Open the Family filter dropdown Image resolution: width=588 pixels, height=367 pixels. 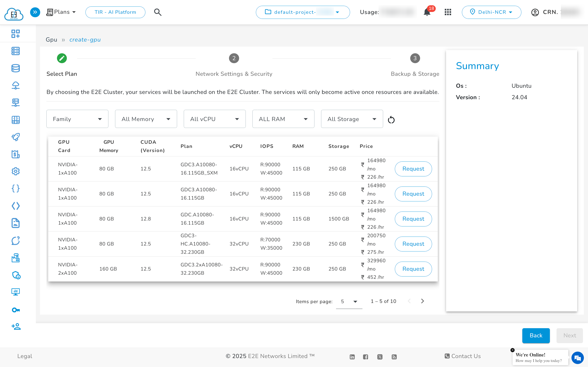[77, 119]
